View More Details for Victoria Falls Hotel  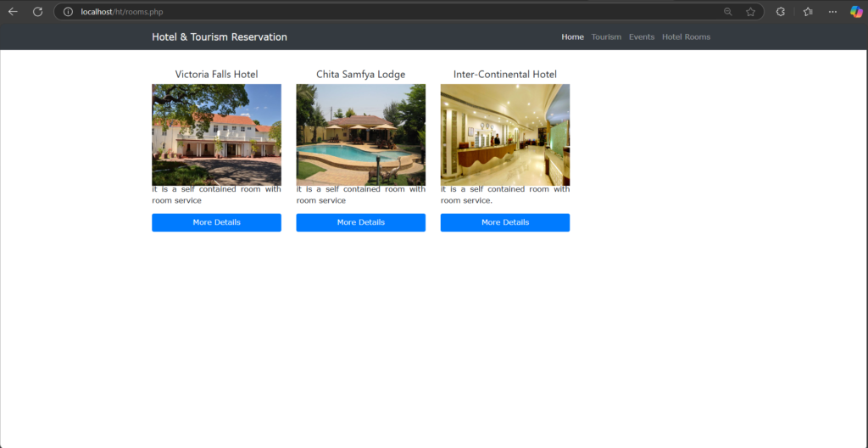216,222
